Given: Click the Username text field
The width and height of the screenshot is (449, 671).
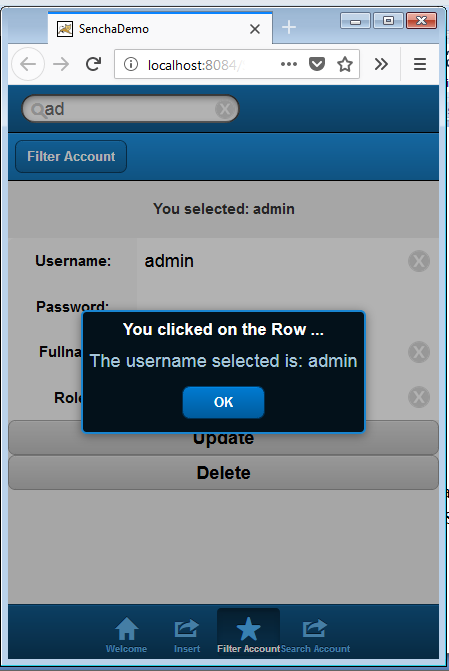Looking at the screenshot, I should (274, 261).
